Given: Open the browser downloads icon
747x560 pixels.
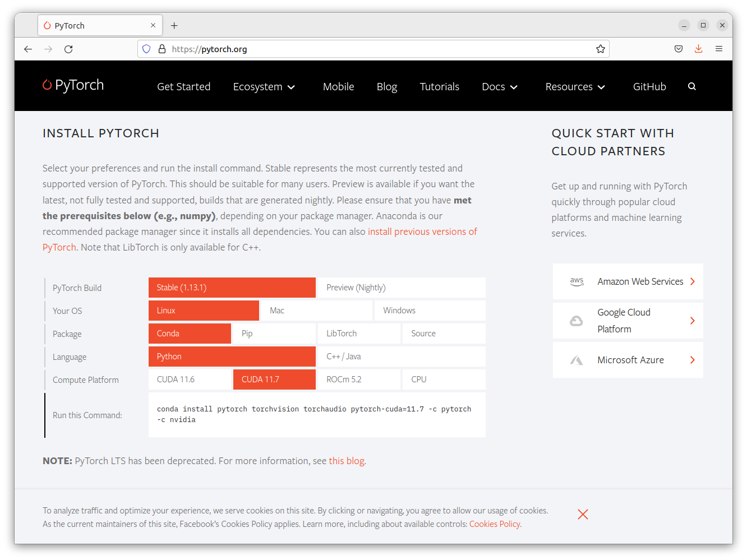Looking at the screenshot, I should (699, 49).
